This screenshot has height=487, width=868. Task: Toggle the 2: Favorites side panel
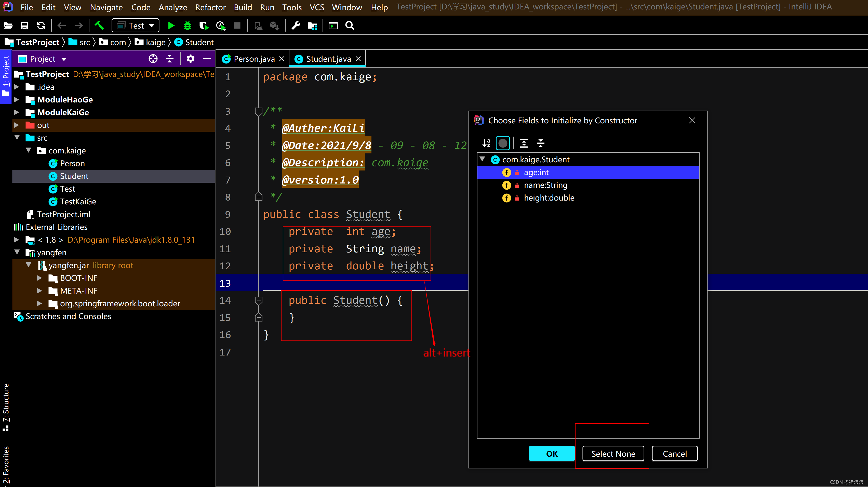click(6, 465)
